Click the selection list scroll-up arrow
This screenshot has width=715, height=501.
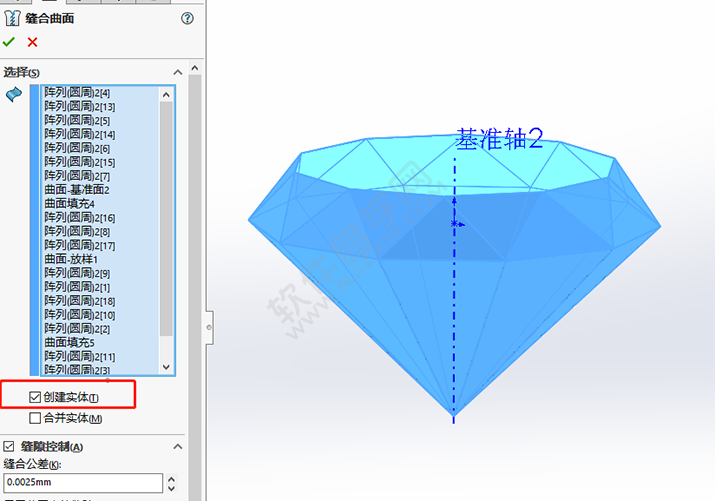[166, 94]
